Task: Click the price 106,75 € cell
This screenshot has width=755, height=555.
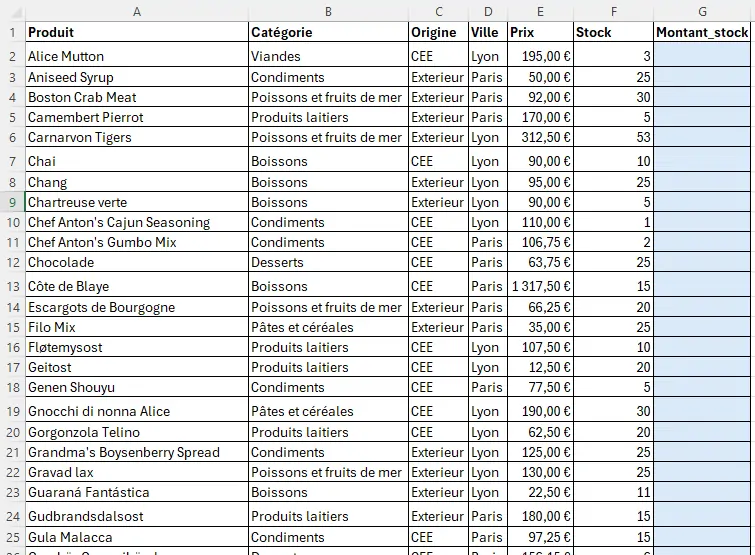Action: 540,242
